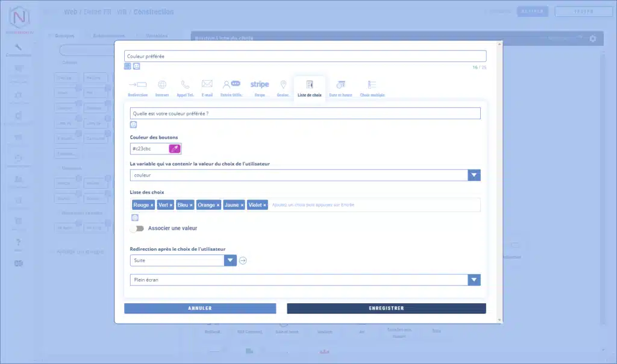617x364 pixels.
Task: Switch to the Entrée utilis. tab
Action: tap(231, 88)
